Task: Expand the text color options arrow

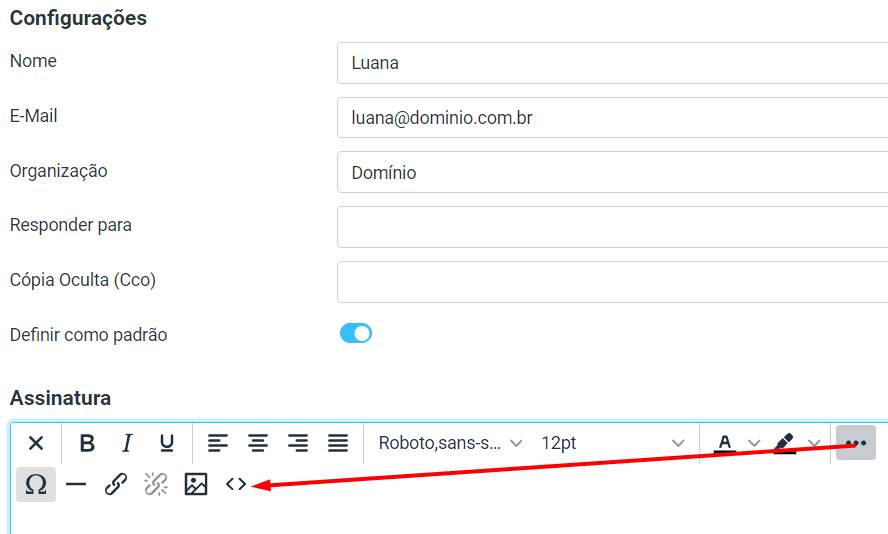Action: point(755,443)
